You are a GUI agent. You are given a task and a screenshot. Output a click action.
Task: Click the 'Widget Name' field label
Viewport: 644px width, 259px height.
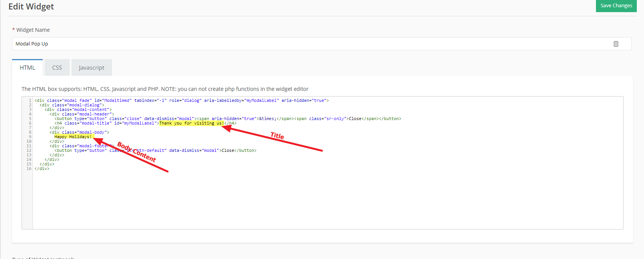[x=33, y=30]
